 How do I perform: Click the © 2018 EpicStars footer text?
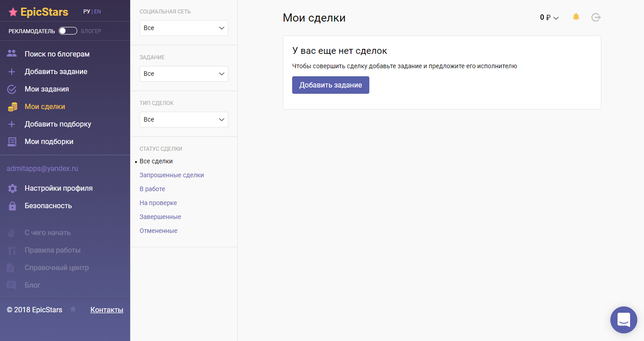tap(35, 310)
